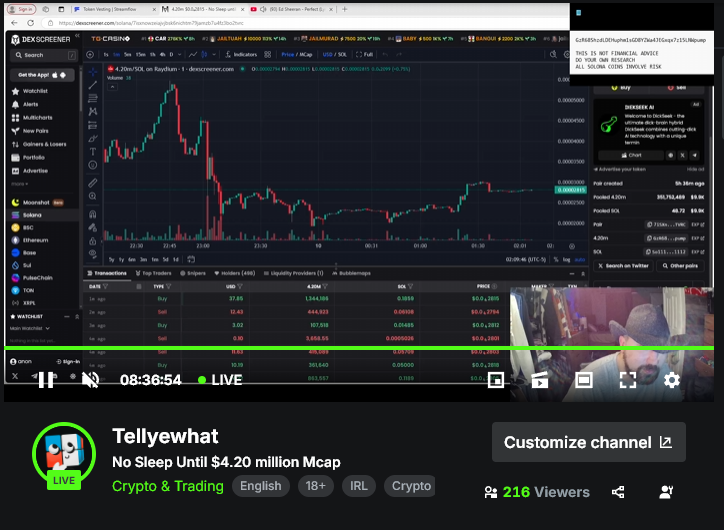Open chart settings gear at axis corner
This screenshot has width=724, height=530.
coord(572,246)
